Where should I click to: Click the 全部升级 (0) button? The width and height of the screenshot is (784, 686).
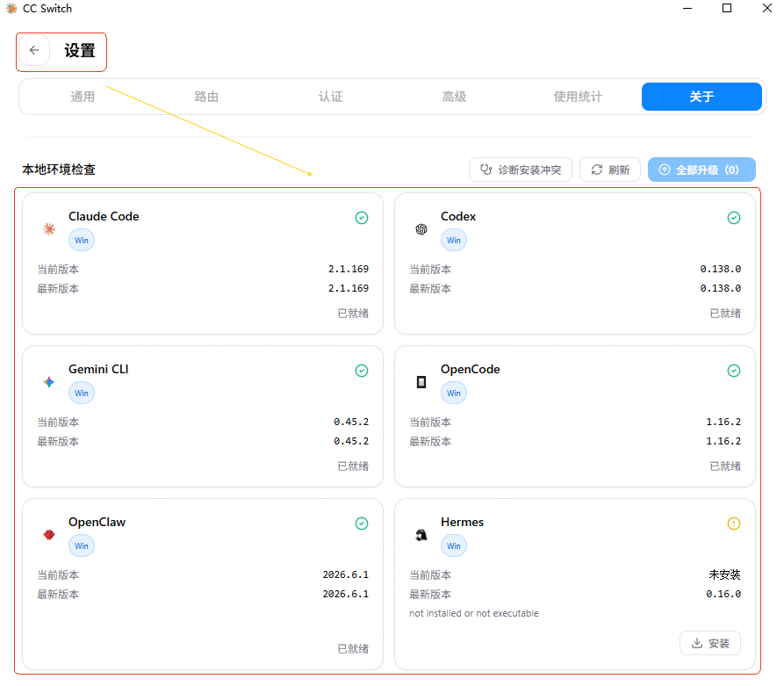[701, 170]
